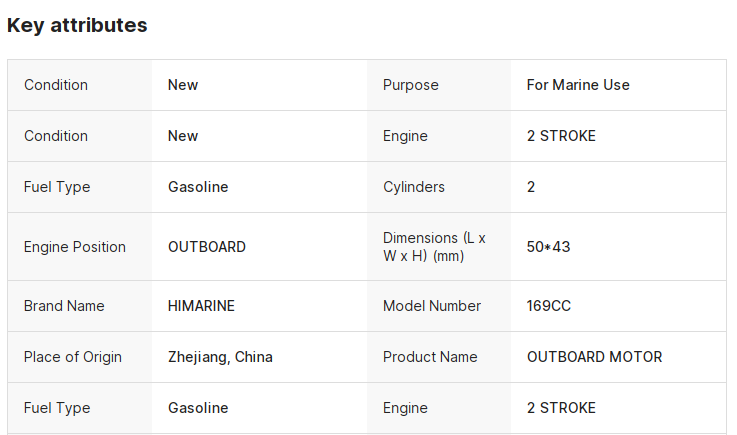Select the Brand Name label
The height and width of the screenshot is (435, 737).
[64, 306]
